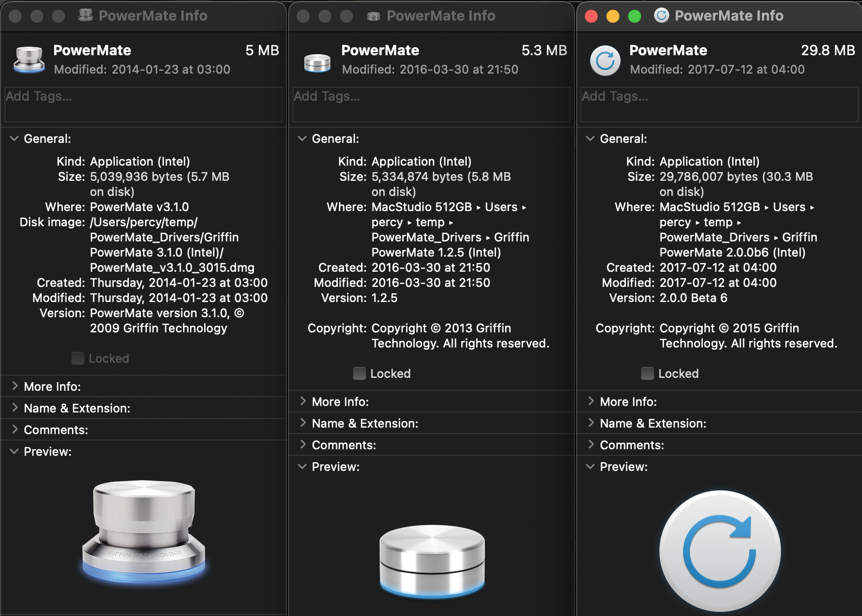Click the Created value "Thursday, 2014-01-23 at 03:00"
The height and width of the screenshot is (616, 862).
[x=179, y=283]
